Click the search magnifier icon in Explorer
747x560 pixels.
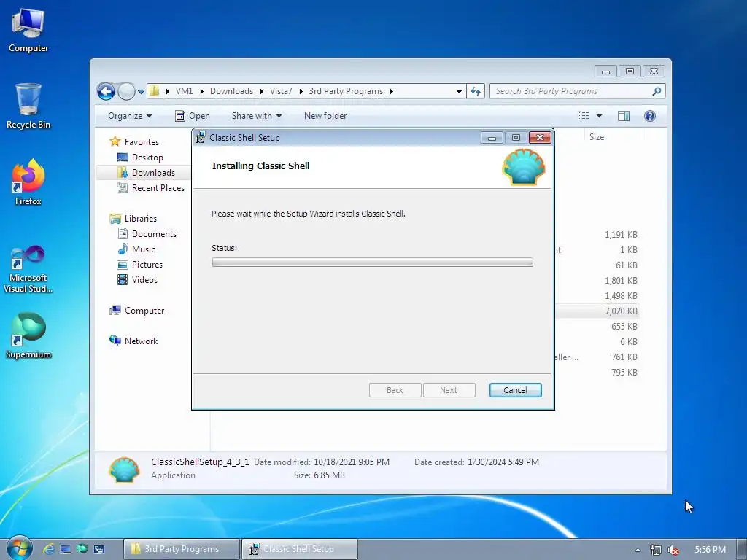tap(657, 91)
